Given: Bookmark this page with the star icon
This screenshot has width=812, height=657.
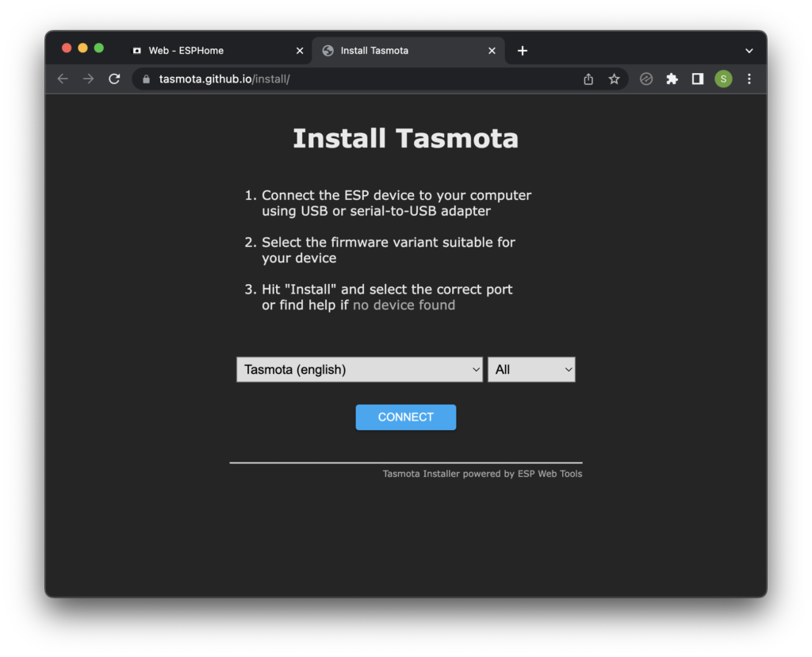Looking at the screenshot, I should 615,79.
